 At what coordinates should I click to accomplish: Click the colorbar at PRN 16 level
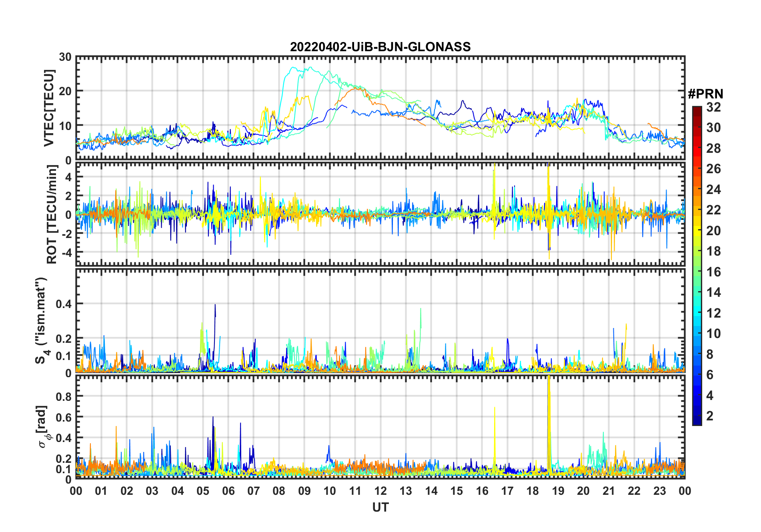(697, 272)
